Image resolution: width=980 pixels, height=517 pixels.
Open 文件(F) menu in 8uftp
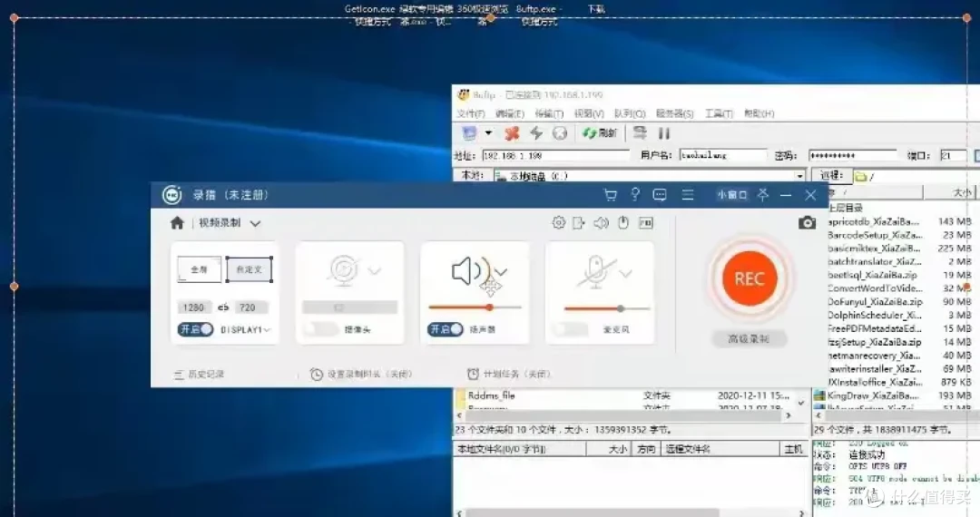471,113
